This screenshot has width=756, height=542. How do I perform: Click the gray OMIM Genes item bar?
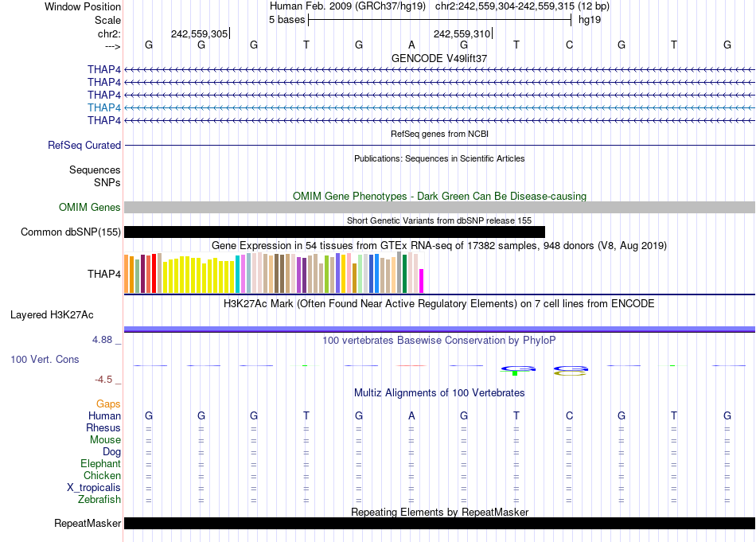pos(439,208)
